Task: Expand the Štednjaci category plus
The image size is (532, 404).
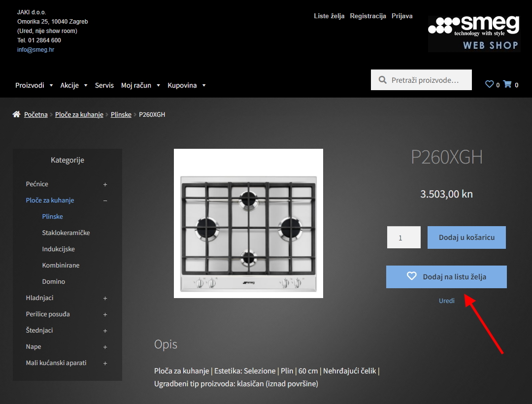Action: pos(105,331)
